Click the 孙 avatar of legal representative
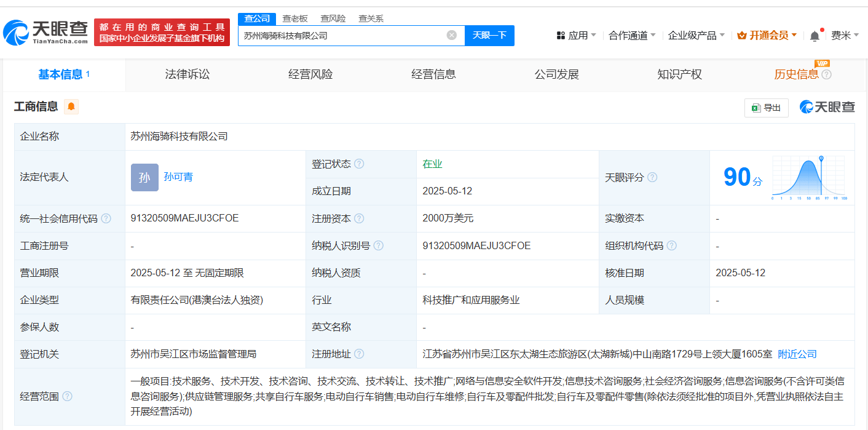This screenshot has height=430, width=868. pos(144,177)
